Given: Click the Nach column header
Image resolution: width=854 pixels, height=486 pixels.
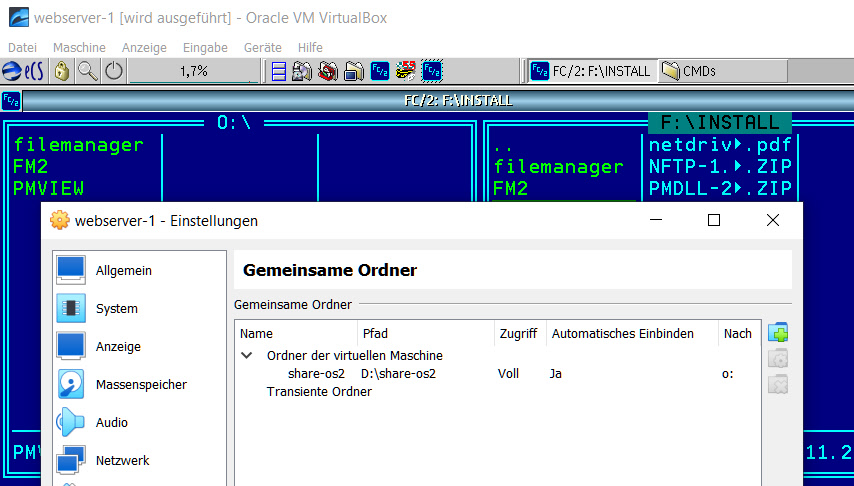Looking at the screenshot, I should (x=739, y=333).
